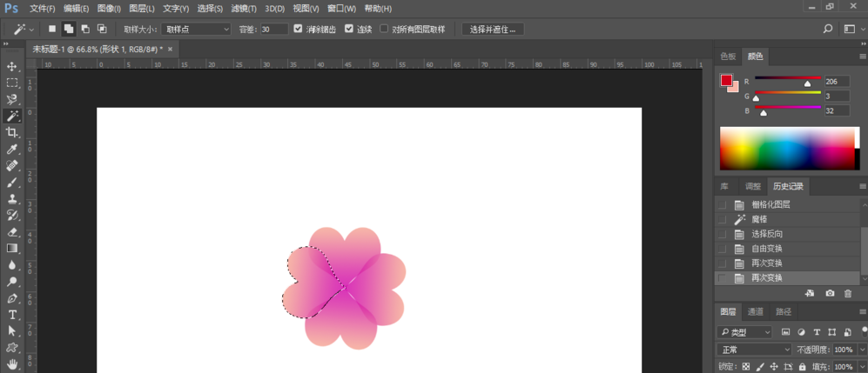This screenshot has width=868, height=373.
Task: Select the Horizontal Type tool
Action: (12, 314)
